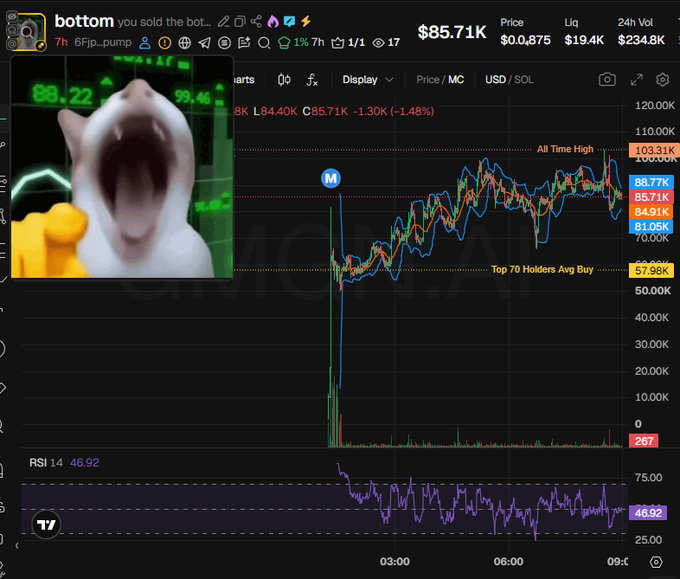Toggle the hide eye icon on token avatar
Screen dimensions: 680x579
[12, 17]
